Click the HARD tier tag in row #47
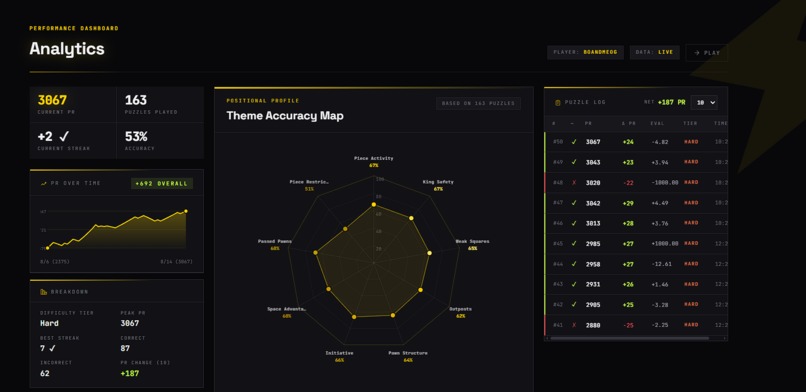The height and width of the screenshot is (392, 806). (x=691, y=203)
